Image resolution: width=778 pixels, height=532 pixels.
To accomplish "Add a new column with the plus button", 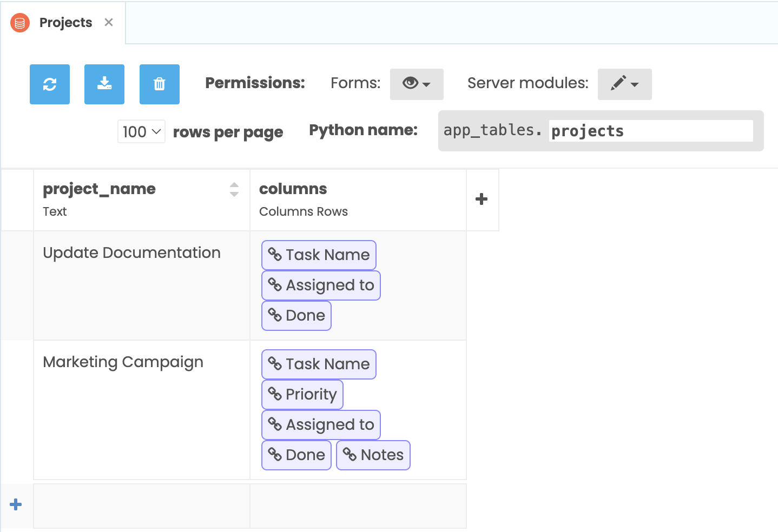I will point(481,199).
